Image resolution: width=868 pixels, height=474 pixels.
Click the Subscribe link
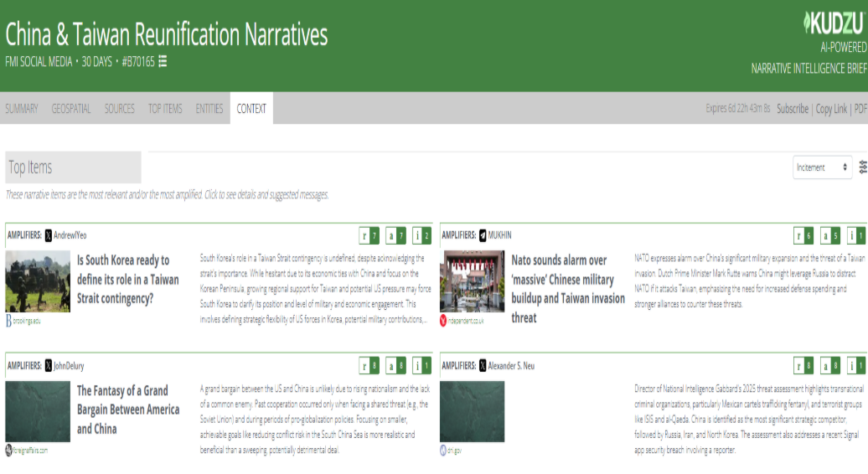(793, 109)
